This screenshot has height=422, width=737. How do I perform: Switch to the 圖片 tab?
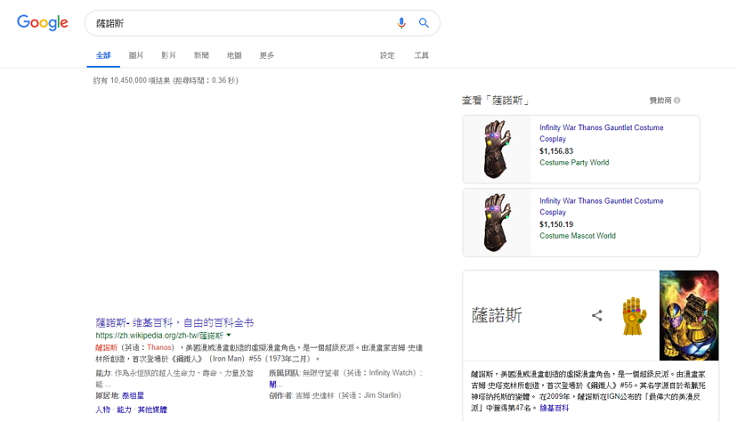pos(136,55)
